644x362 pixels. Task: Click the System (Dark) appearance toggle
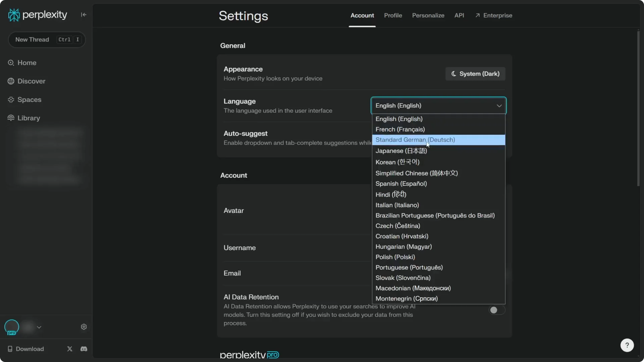[475, 74]
